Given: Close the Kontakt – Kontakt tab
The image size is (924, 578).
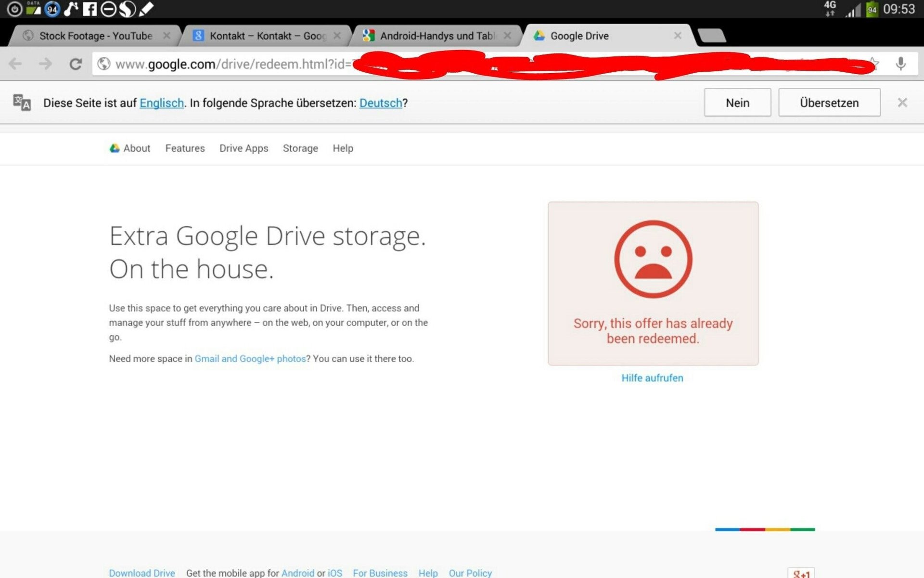Looking at the screenshot, I should pyautogui.click(x=337, y=36).
